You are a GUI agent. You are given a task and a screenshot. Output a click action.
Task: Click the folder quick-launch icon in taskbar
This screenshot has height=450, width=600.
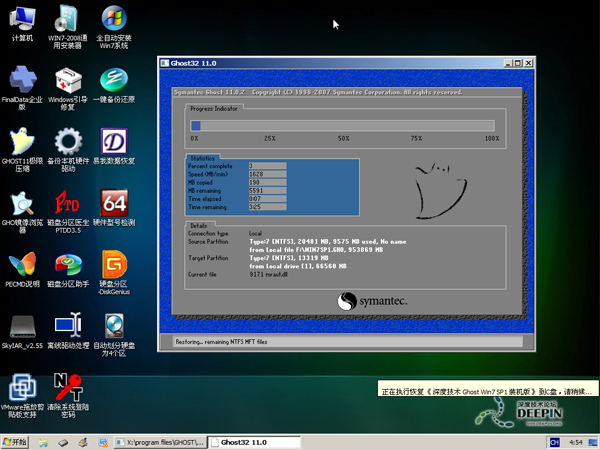click(43, 443)
